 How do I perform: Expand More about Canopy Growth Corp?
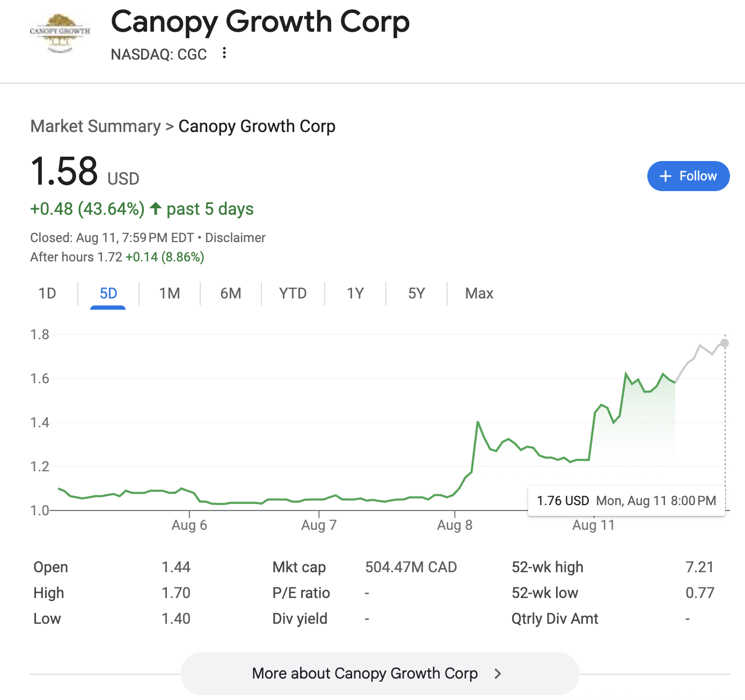(365, 673)
